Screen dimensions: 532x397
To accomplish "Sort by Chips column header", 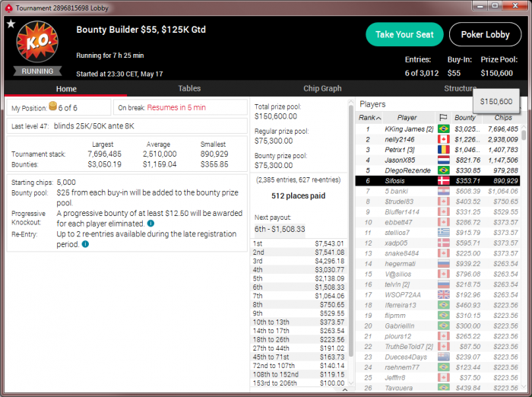I will [502, 118].
